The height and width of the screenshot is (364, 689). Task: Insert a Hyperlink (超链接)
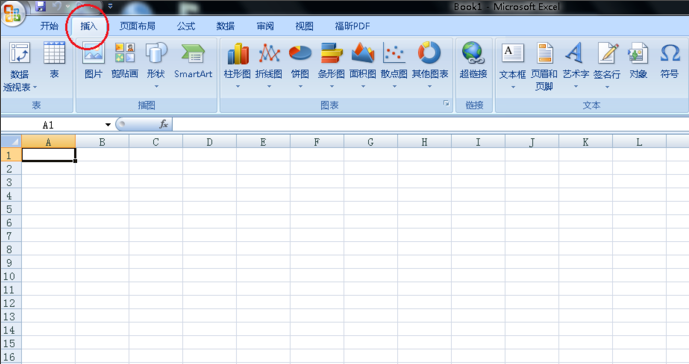point(473,60)
